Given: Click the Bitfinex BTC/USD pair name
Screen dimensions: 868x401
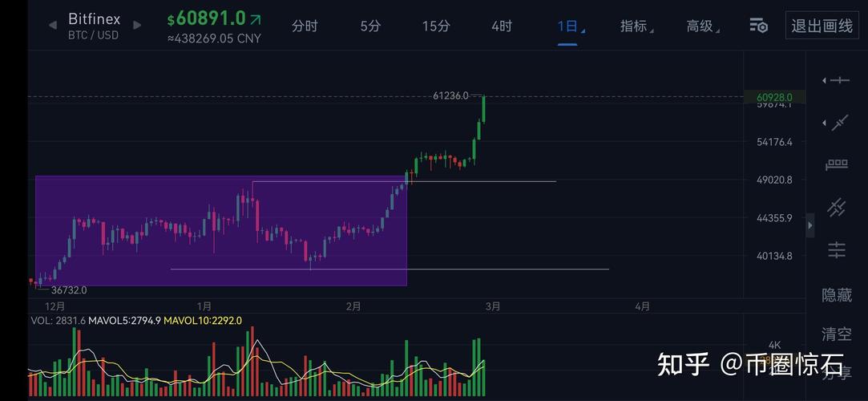Looking at the screenshot, I should tap(95, 26).
